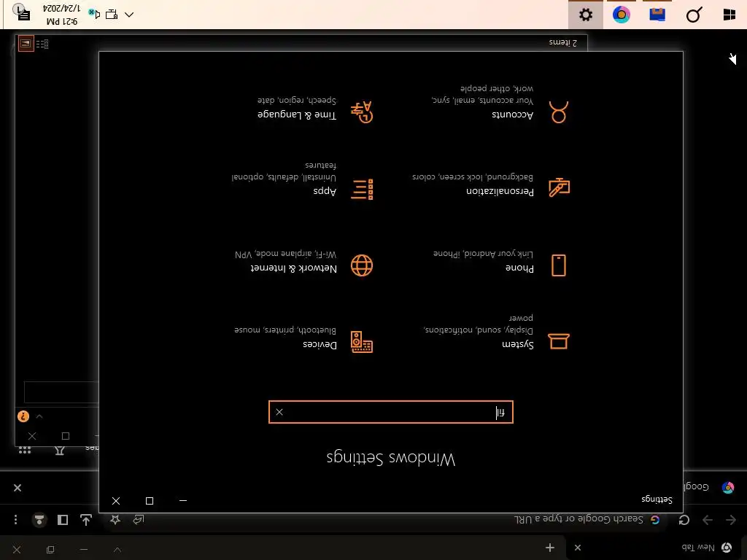Screen dimensions: 747x560
Task: Open Google apps grid icon
Action: 25,449
